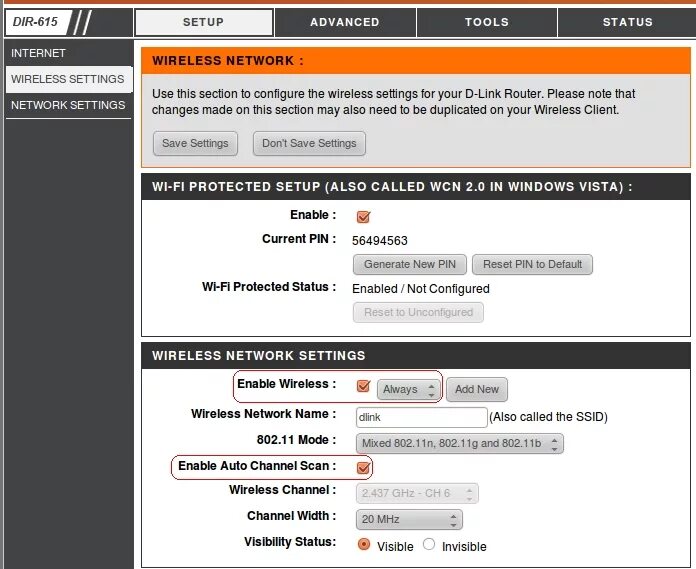Viewport: 696px width, 569px height.
Task: Click the WIRELESS NETWORK SETTINGS section header
Action: 415,356
